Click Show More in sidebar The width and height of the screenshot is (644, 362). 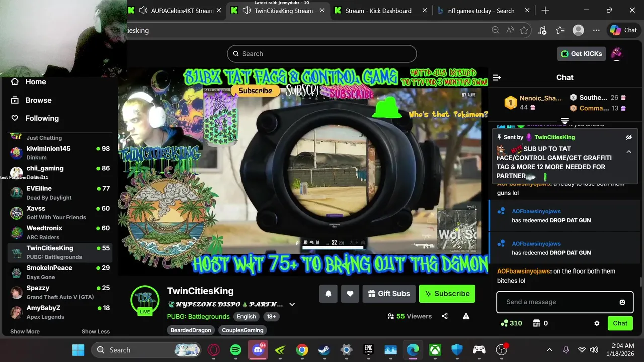pos(25,331)
